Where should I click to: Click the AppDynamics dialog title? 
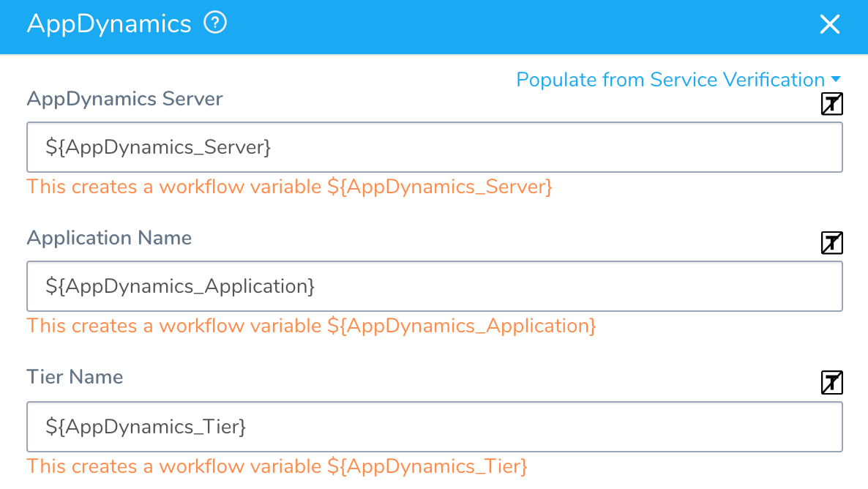(x=109, y=24)
